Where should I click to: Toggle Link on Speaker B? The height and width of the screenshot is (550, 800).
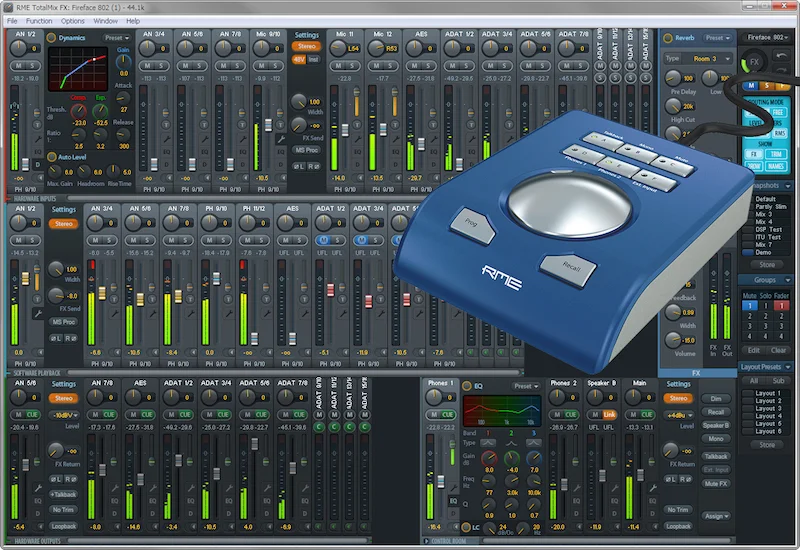tap(609, 414)
